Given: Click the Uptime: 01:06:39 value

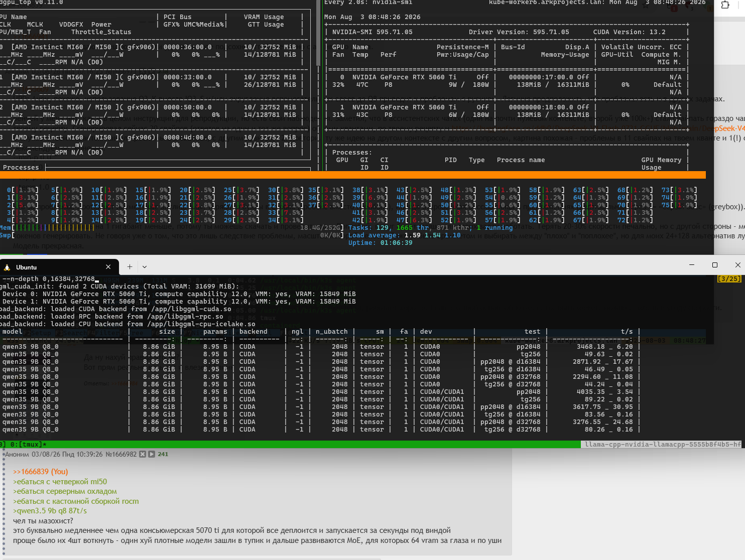Looking at the screenshot, I should pos(380,243).
